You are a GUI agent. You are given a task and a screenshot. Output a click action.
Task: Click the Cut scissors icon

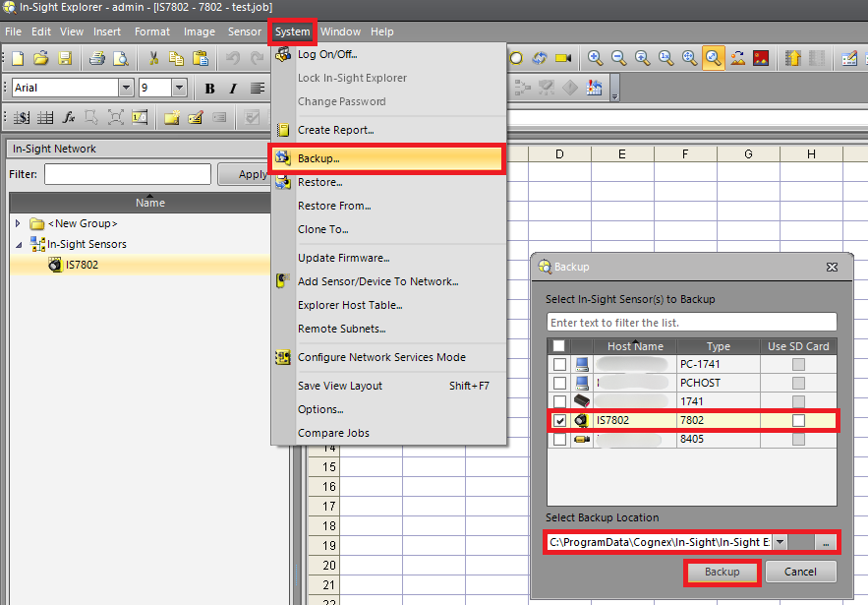click(153, 58)
